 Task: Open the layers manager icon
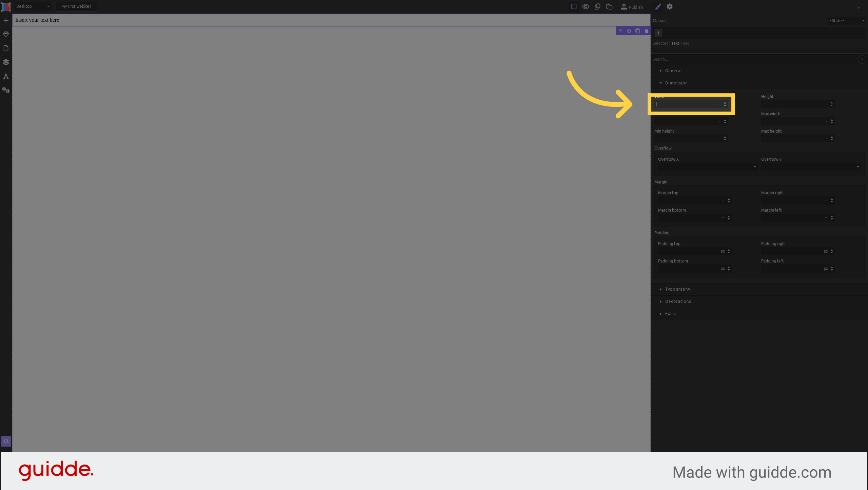[6, 62]
